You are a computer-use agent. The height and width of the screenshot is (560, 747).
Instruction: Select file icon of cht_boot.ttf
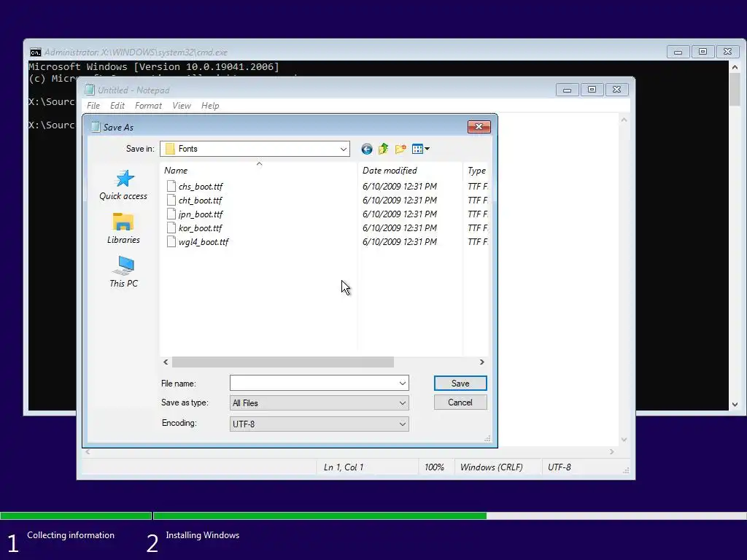171,200
